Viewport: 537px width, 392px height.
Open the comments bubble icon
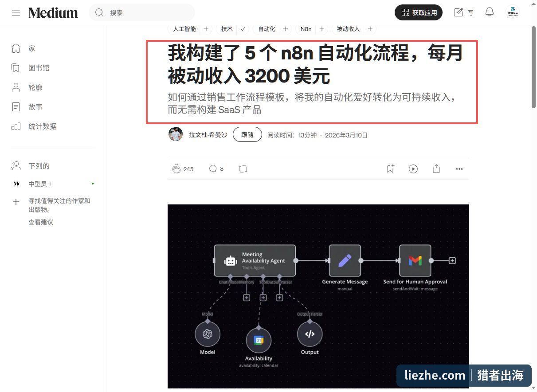click(x=213, y=169)
